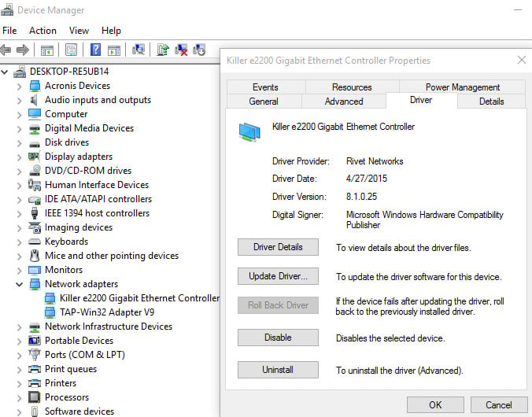
Task: Expand the IDE ATA/ATAPI controllers category
Action: tap(19, 200)
